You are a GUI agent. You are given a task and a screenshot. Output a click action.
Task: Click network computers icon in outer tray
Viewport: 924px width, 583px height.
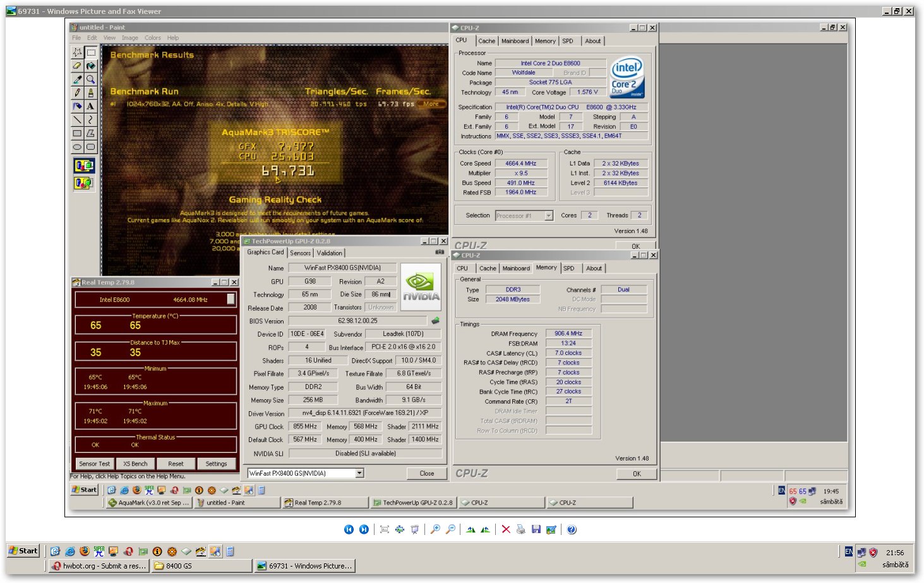click(861, 552)
